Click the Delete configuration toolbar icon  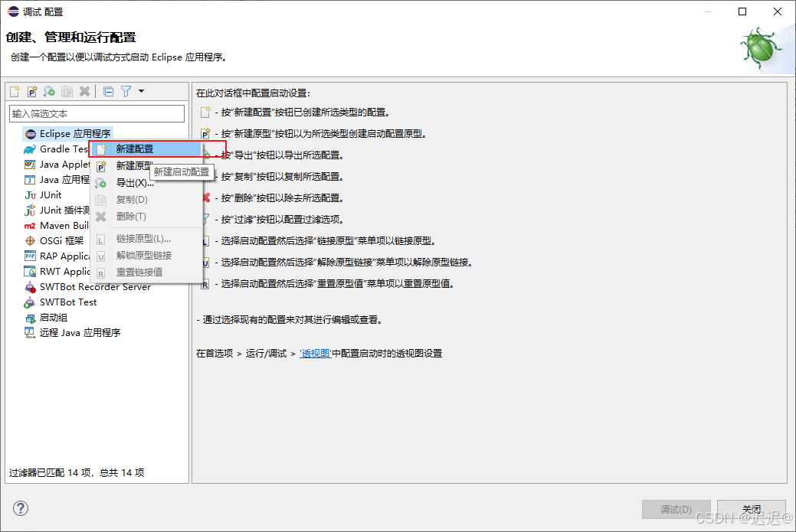click(85, 91)
